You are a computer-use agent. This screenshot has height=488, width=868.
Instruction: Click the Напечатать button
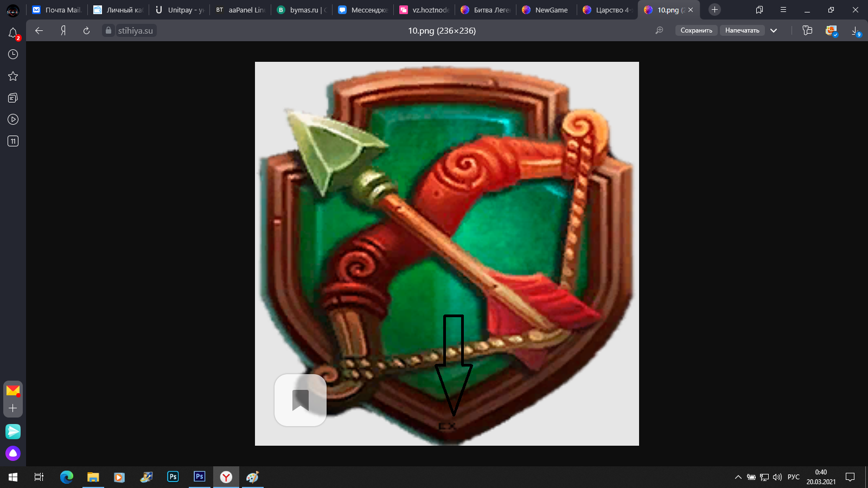[x=742, y=30]
